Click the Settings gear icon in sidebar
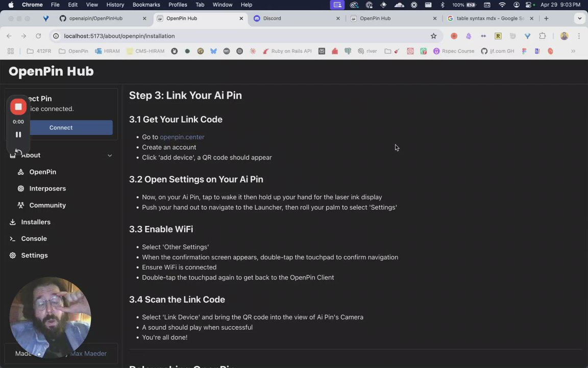 tap(12, 256)
